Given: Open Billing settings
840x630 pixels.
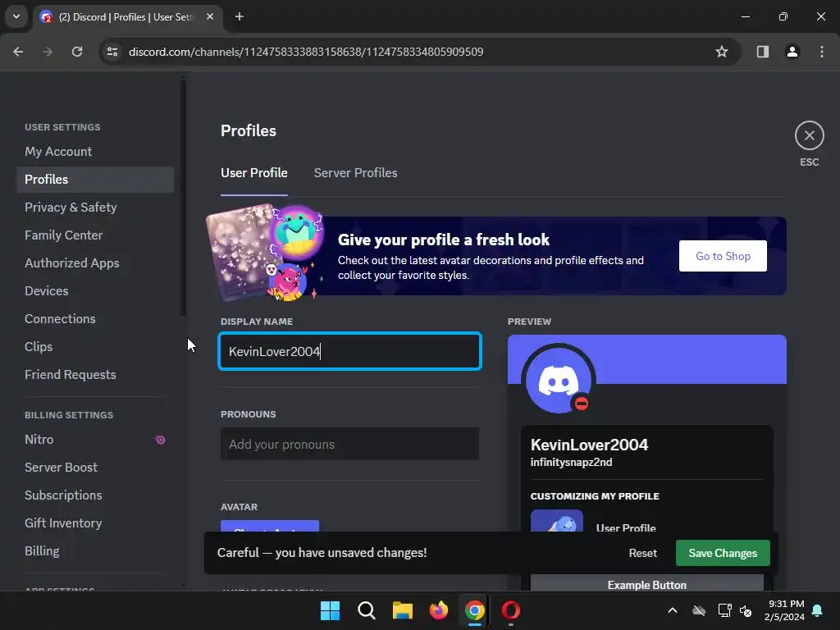Looking at the screenshot, I should 95,550.
